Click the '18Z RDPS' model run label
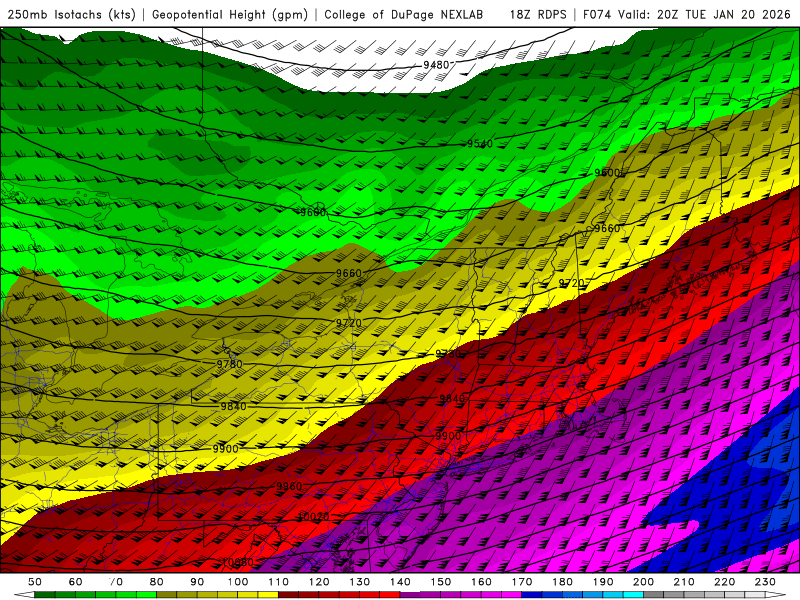The width and height of the screenshot is (800, 600). (538, 15)
